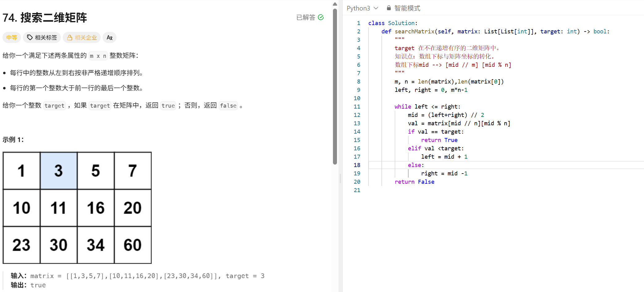The image size is (644, 292).
Task: Click the 智能模式 mode label
Action: 407,8
